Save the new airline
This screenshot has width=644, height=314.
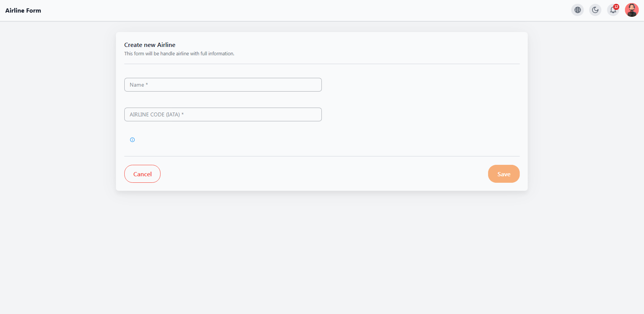click(504, 174)
